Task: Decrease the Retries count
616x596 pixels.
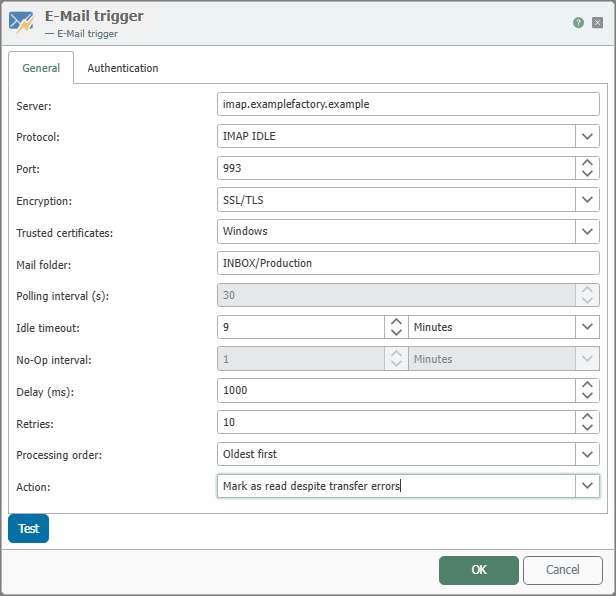Action: click(x=587, y=428)
